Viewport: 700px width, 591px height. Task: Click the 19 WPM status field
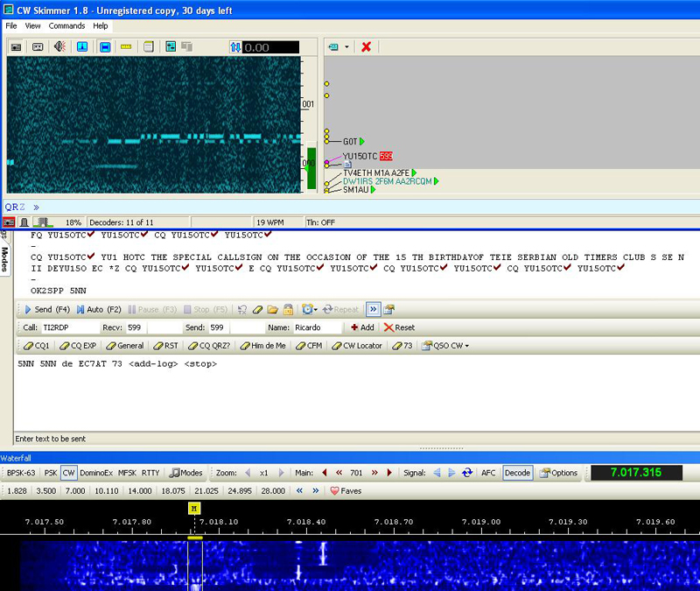[x=269, y=222]
